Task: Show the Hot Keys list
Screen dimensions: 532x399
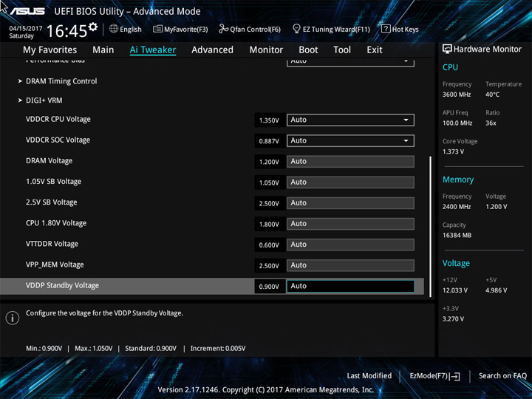Action: (406, 30)
